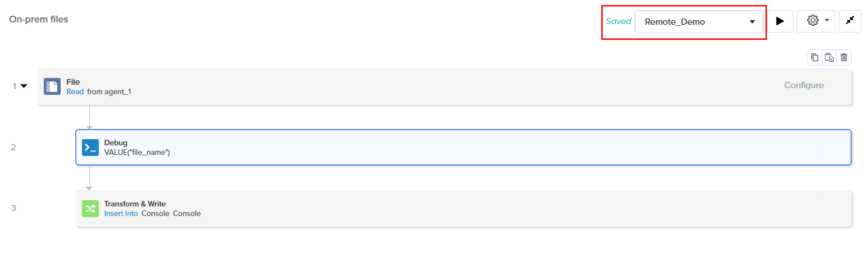868x262 pixels.
Task: Open the gear settings menu
Action: point(812,21)
